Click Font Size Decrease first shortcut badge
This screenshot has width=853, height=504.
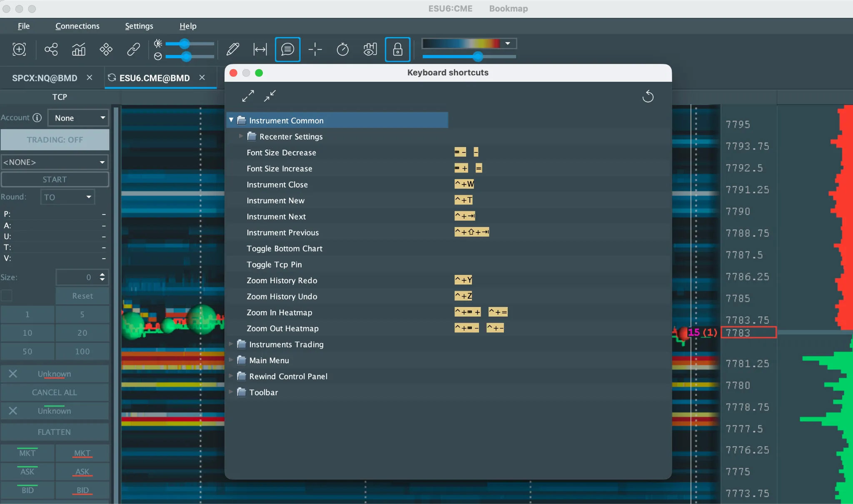pyautogui.click(x=460, y=152)
